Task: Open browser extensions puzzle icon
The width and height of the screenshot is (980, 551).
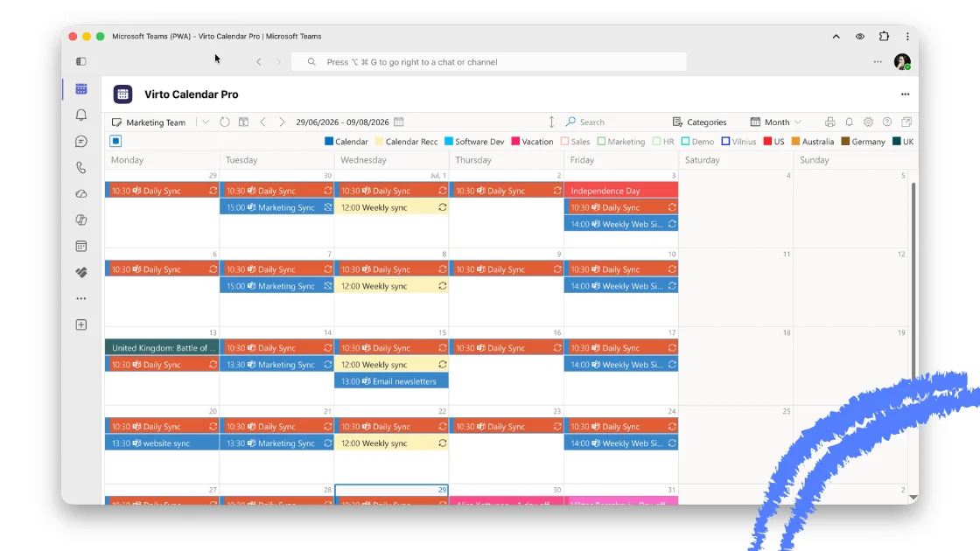Action: click(x=884, y=36)
